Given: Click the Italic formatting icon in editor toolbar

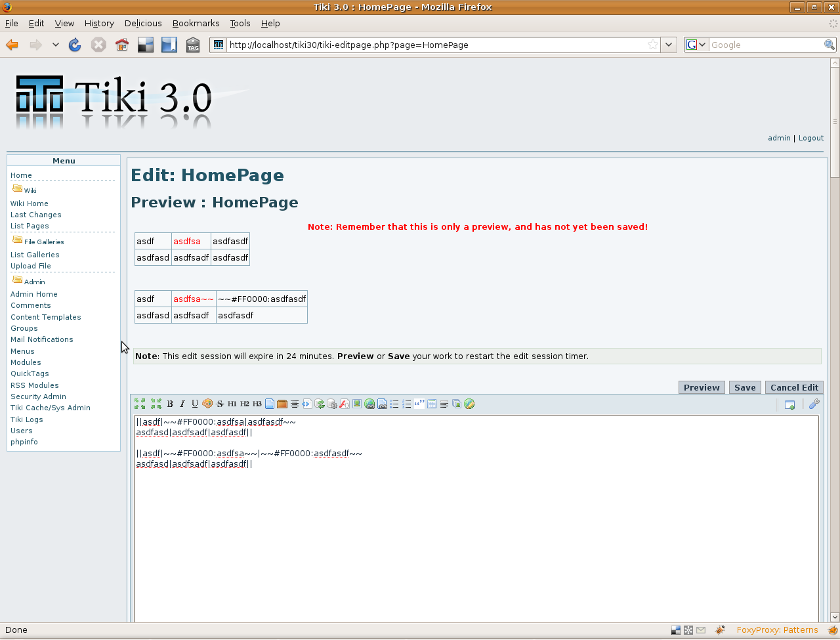Looking at the screenshot, I should click(182, 404).
